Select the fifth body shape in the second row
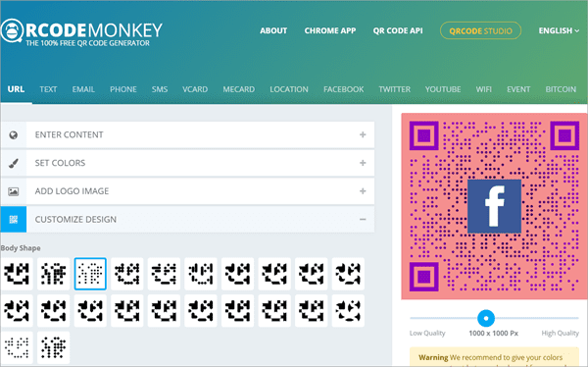Screen dimensions: 588x367 pyautogui.click(x=164, y=311)
